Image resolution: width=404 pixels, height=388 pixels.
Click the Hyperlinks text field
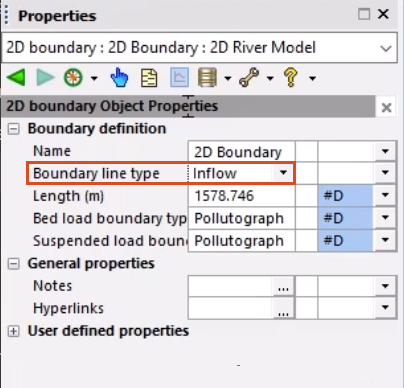[231, 308]
